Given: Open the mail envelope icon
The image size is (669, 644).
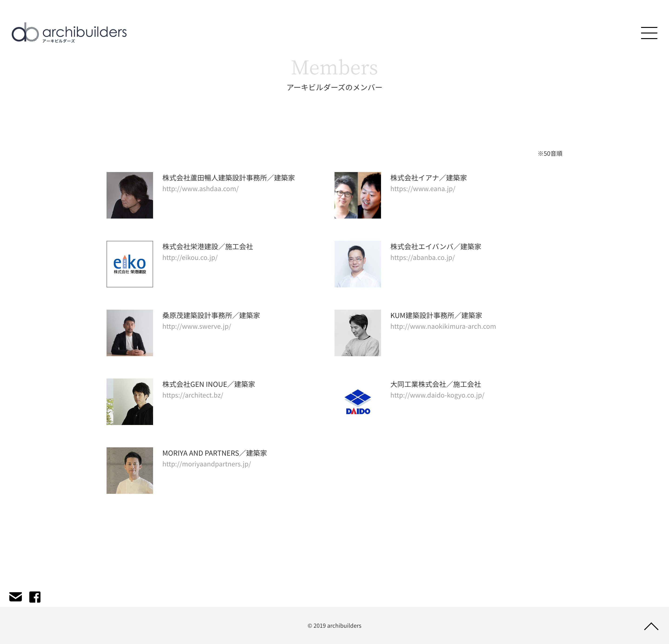Looking at the screenshot, I should click(15, 597).
